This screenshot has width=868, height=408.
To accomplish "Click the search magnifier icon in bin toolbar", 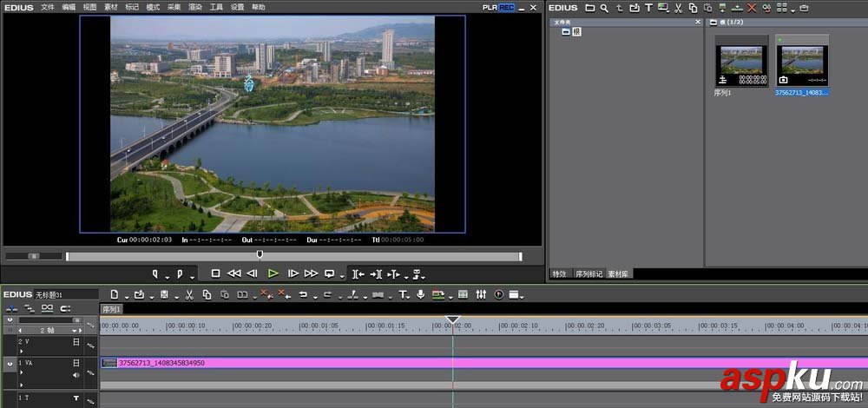I will (604, 8).
